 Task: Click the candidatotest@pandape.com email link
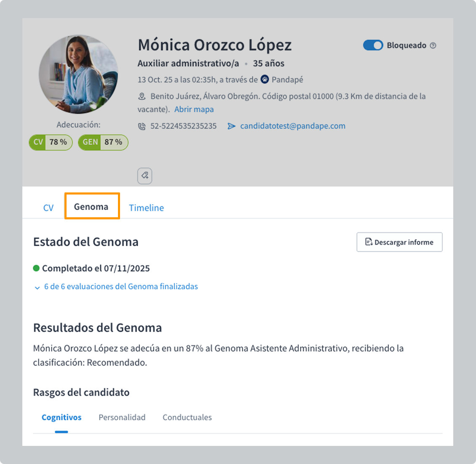(293, 126)
